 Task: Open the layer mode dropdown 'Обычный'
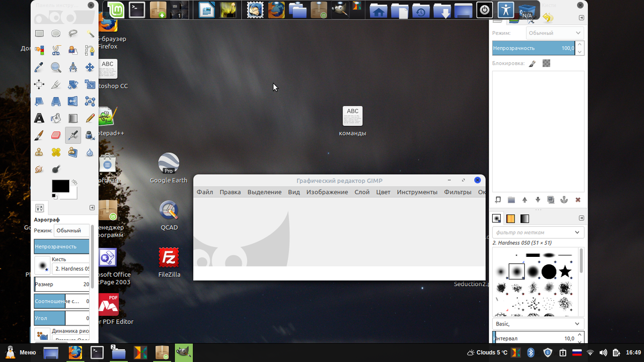pyautogui.click(x=554, y=33)
